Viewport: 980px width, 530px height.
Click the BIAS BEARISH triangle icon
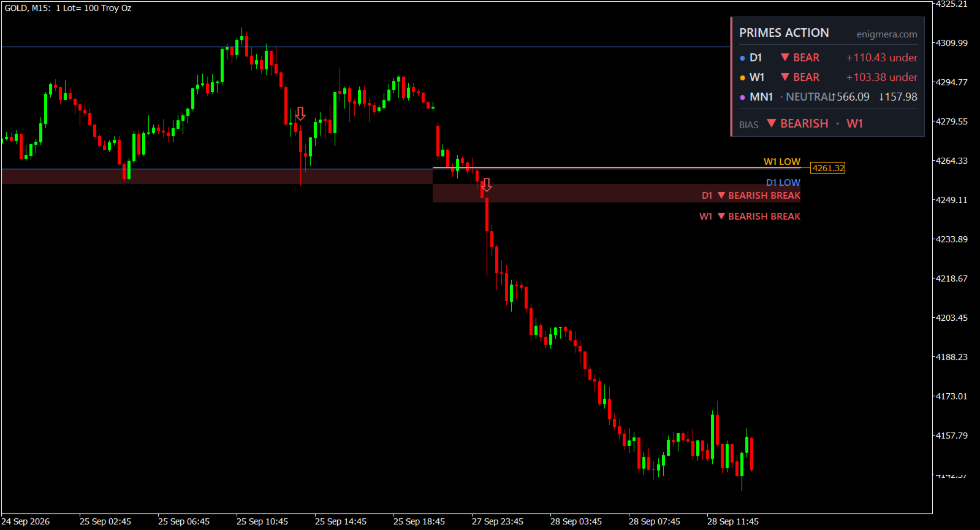(x=772, y=123)
